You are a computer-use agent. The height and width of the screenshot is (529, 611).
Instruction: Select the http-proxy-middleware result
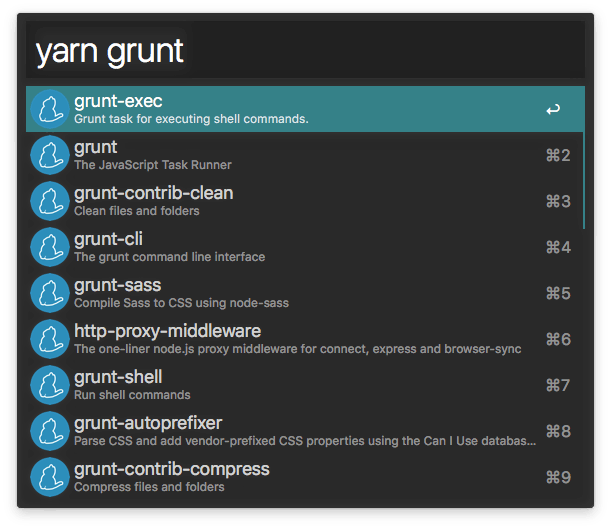pos(305,339)
